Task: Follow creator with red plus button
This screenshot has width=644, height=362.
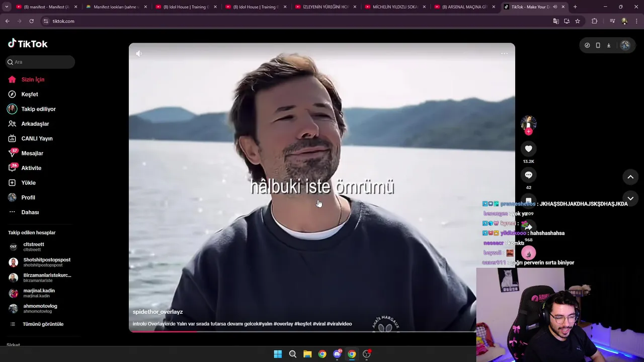Action: tap(528, 132)
